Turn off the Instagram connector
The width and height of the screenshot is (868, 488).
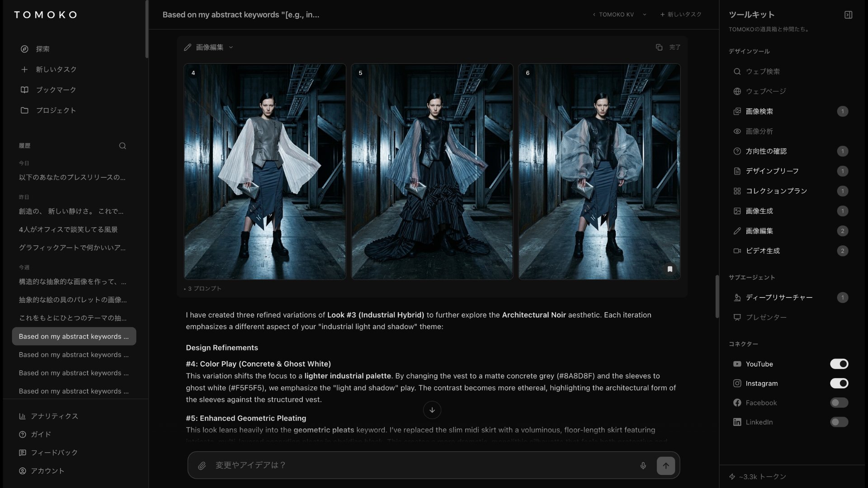tap(839, 383)
